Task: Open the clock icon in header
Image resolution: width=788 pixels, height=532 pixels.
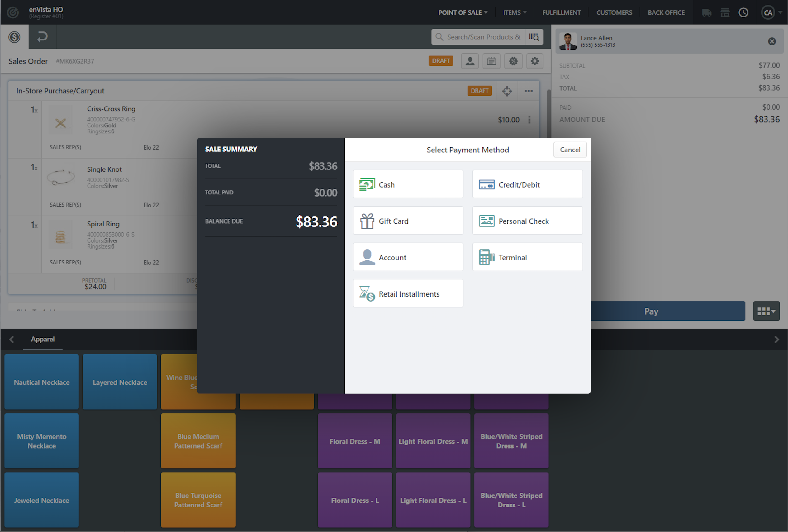Action: point(743,12)
